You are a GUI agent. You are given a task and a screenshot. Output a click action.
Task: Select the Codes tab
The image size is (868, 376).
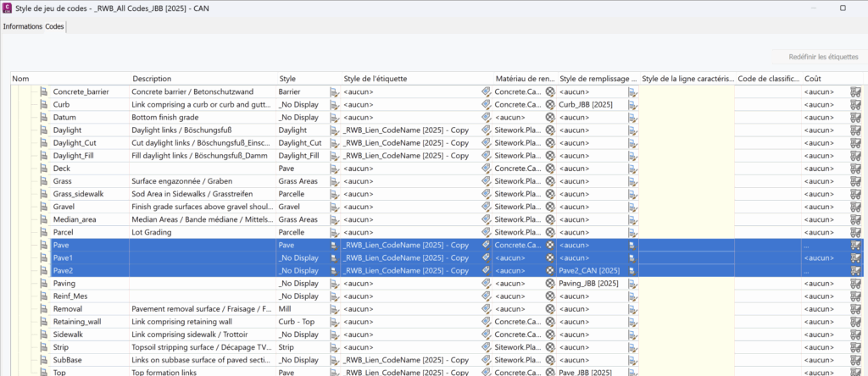click(54, 26)
